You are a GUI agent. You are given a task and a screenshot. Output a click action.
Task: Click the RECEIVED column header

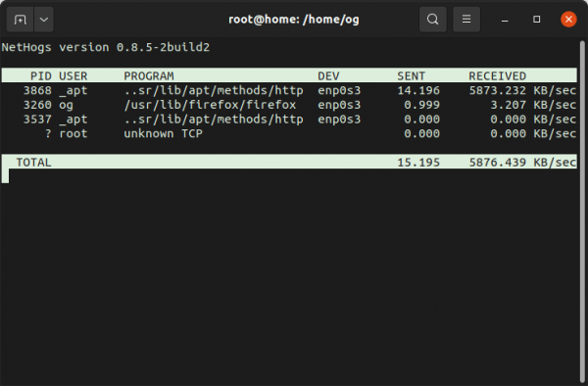497,76
